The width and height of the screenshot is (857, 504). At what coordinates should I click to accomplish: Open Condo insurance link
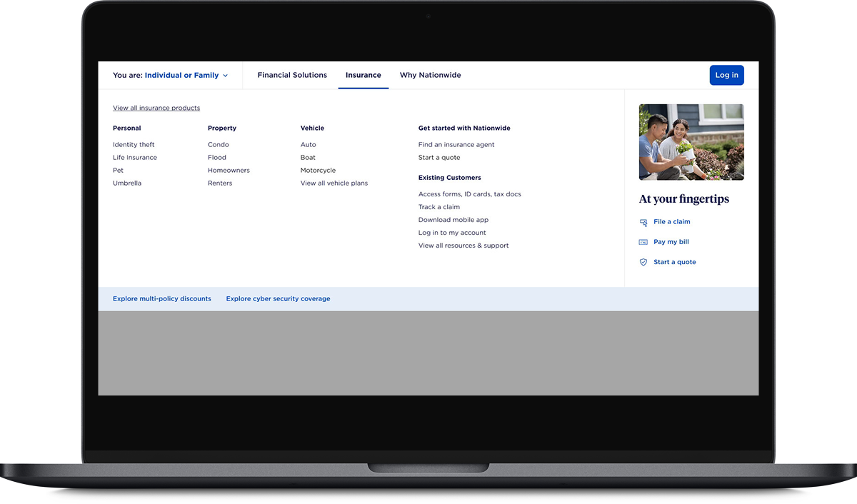point(219,144)
